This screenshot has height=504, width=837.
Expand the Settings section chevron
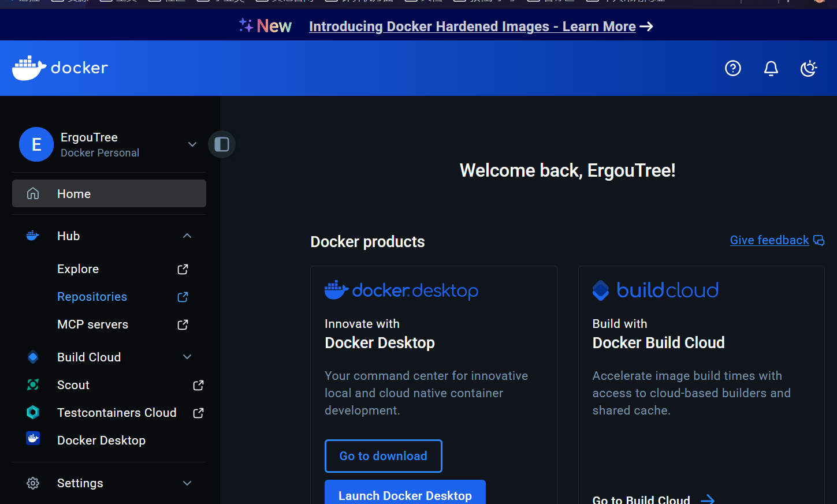click(x=187, y=483)
